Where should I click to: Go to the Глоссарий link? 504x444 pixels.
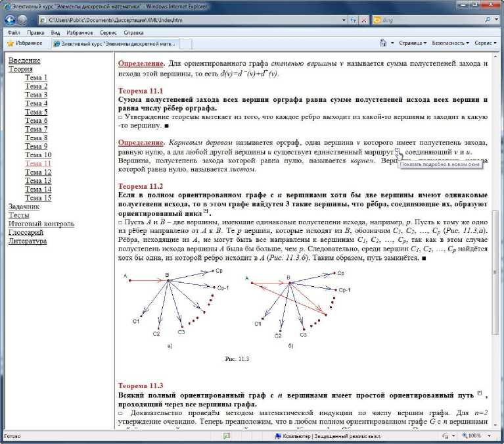point(26,232)
